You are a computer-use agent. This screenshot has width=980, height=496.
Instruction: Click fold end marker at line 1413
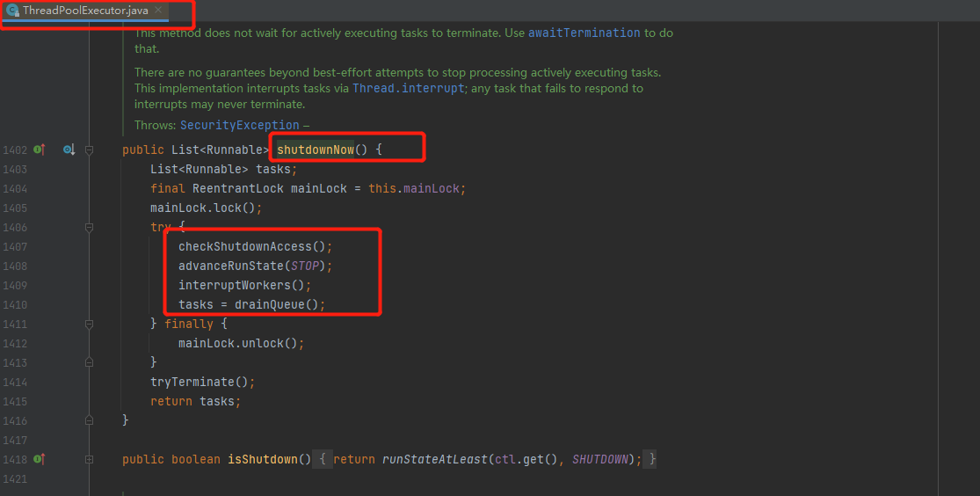[x=90, y=363]
